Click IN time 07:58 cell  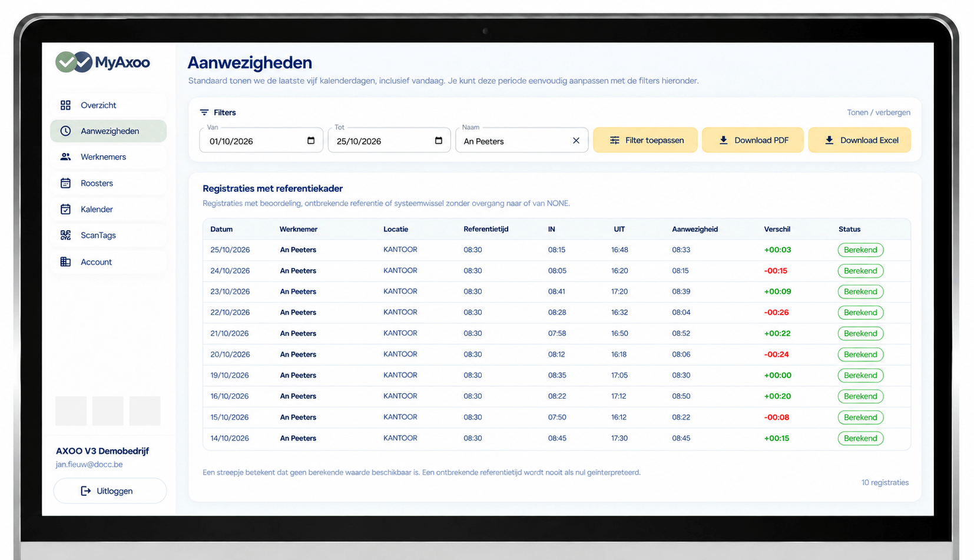click(557, 333)
